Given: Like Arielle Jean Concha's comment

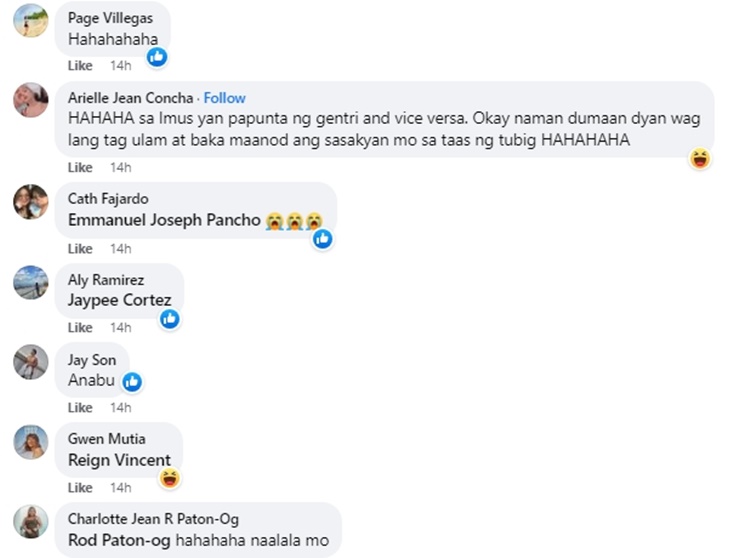Looking at the screenshot, I should coord(80,167).
